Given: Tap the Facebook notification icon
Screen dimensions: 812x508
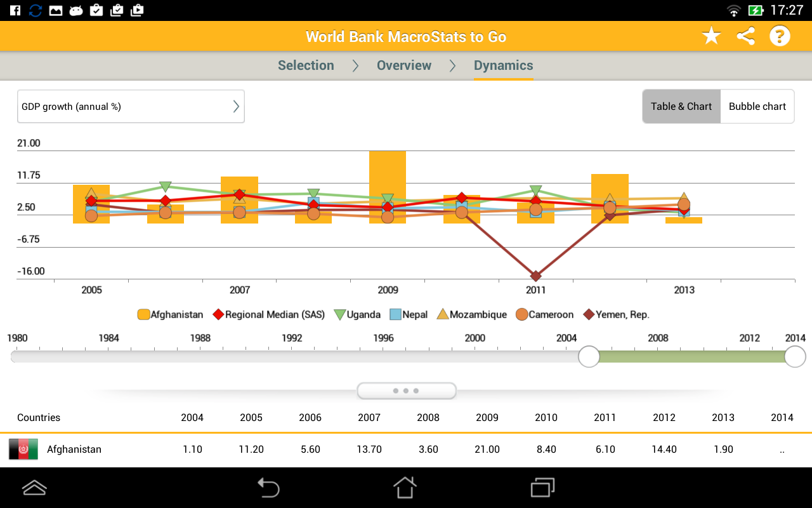Looking at the screenshot, I should pos(15,10).
